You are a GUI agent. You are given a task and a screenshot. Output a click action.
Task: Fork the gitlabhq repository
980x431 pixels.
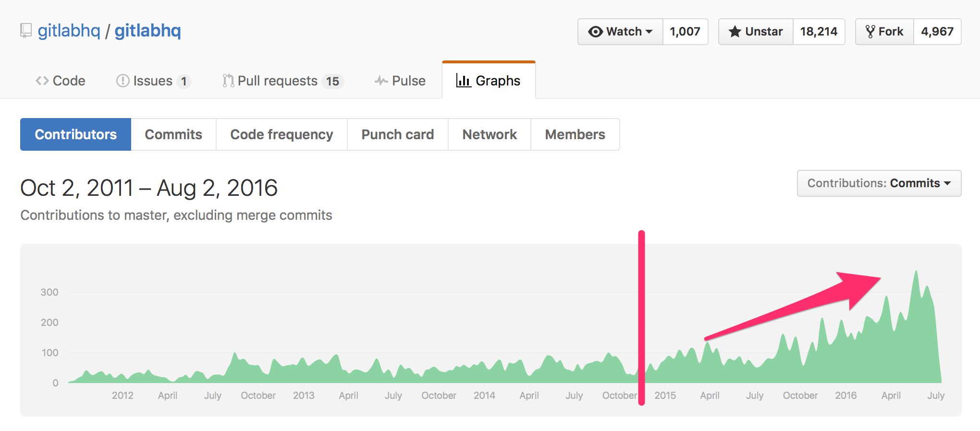[x=884, y=31]
